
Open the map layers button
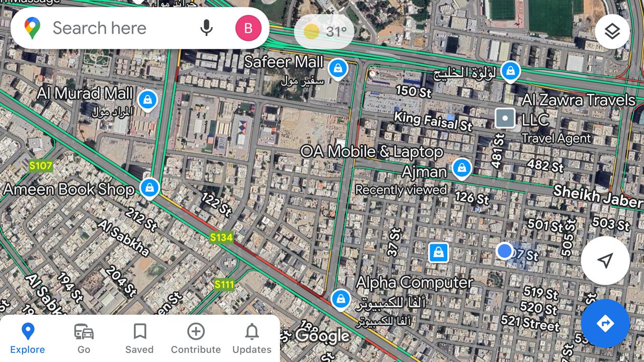[x=612, y=32]
